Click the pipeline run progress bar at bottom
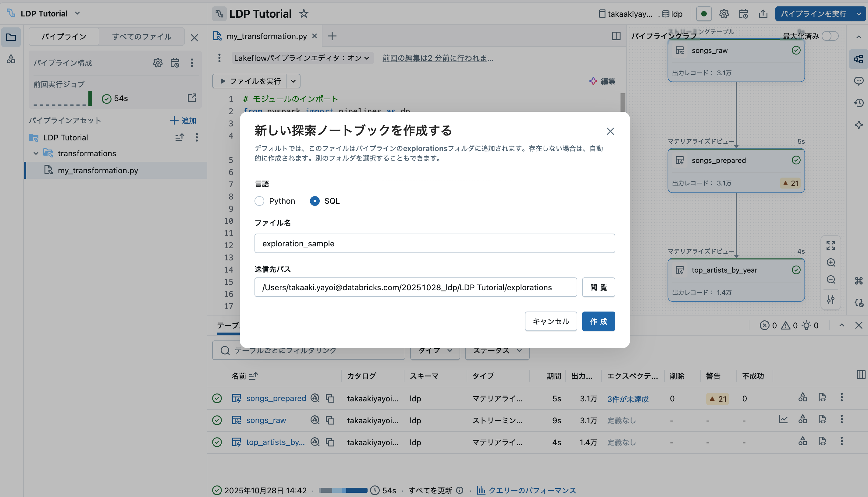Viewport: 868px width, 497px height. [342, 490]
